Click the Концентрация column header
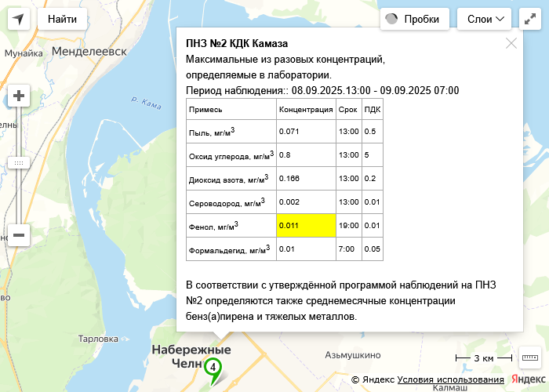This screenshot has width=549, height=392. click(x=306, y=110)
